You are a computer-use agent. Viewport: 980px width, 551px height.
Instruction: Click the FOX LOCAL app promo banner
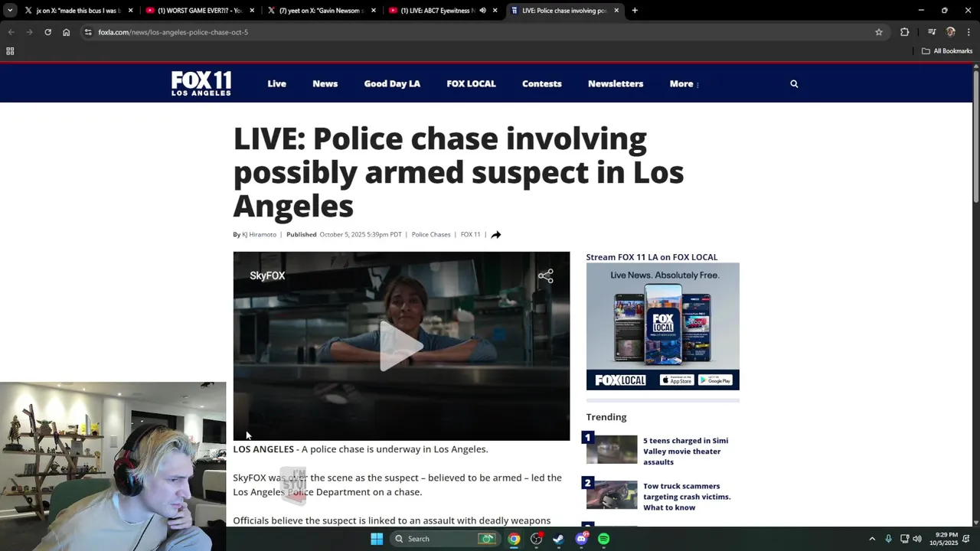click(x=663, y=326)
